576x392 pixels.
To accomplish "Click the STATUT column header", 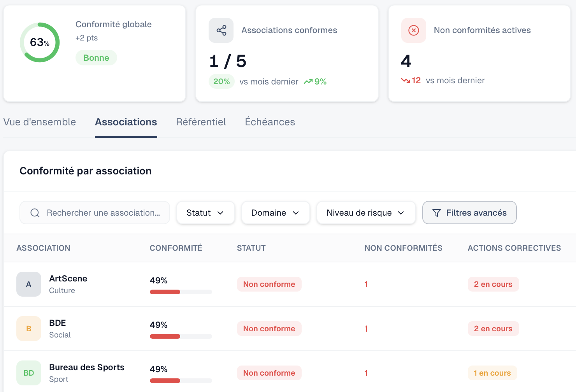I will pos(251,248).
